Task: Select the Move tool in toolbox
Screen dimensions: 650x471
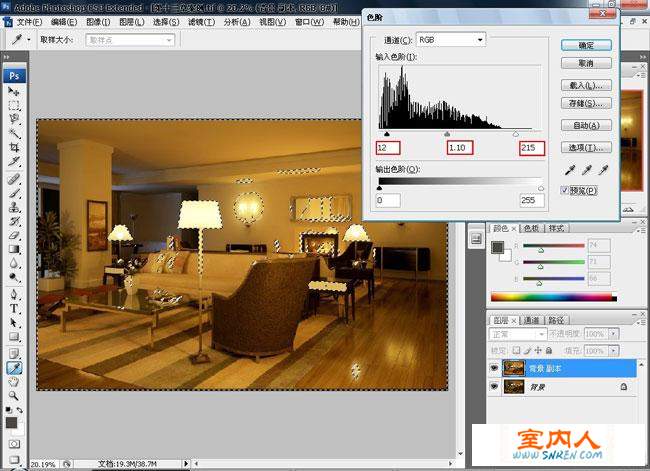Action: (14, 91)
